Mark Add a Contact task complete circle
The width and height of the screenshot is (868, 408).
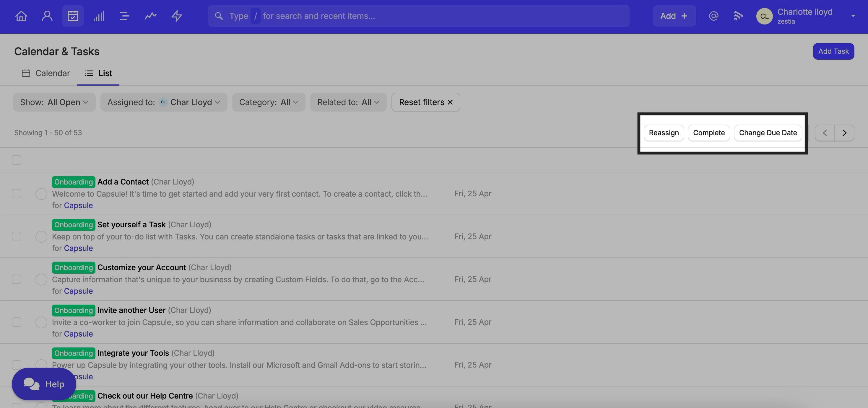point(41,194)
